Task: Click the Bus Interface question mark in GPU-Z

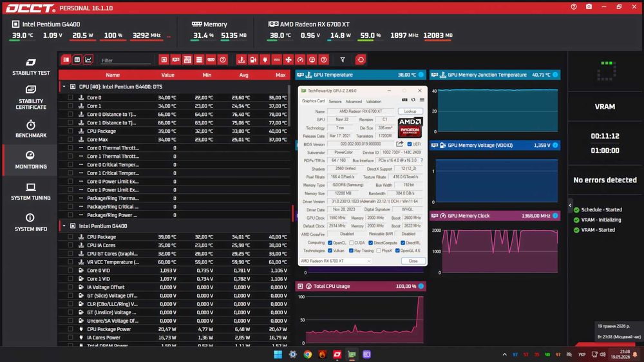Action: [x=422, y=160]
